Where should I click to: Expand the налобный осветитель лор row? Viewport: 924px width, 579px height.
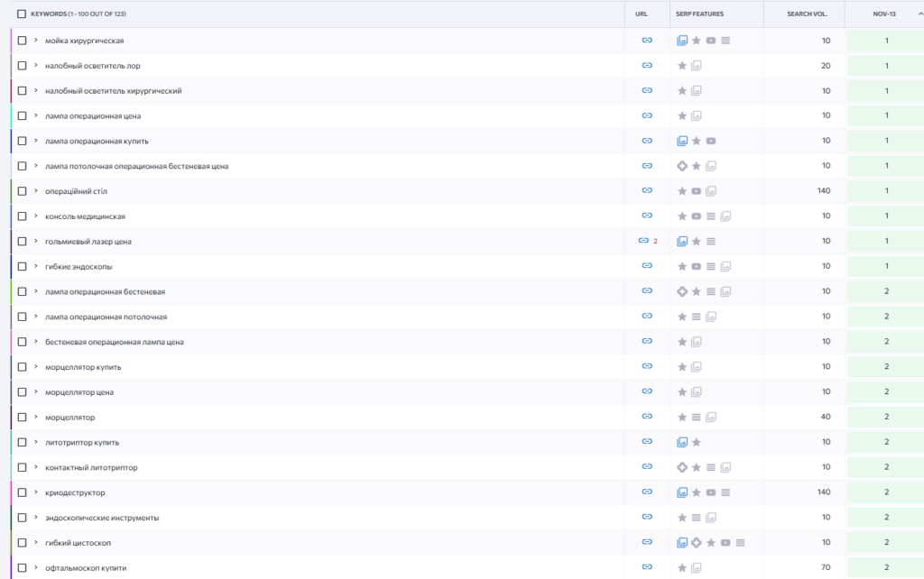[x=36, y=65]
